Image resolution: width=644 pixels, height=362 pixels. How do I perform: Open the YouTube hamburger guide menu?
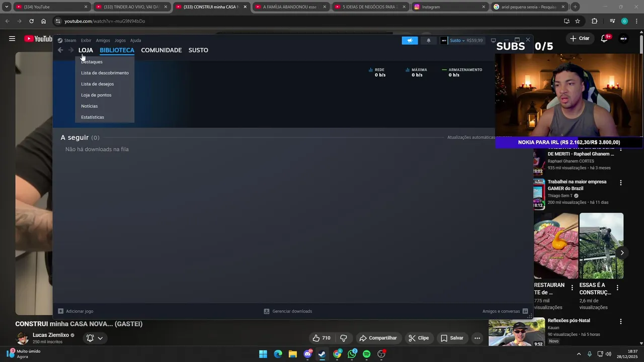pyautogui.click(x=12, y=39)
